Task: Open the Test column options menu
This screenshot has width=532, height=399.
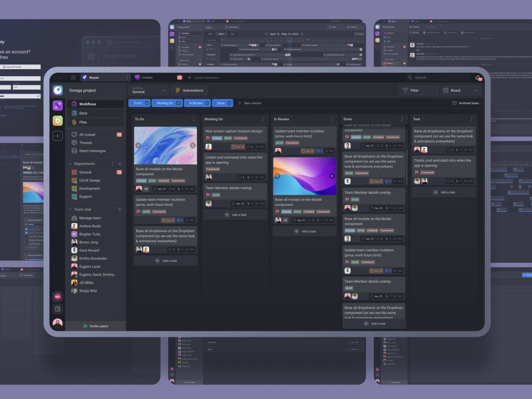Action: point(471,119)
